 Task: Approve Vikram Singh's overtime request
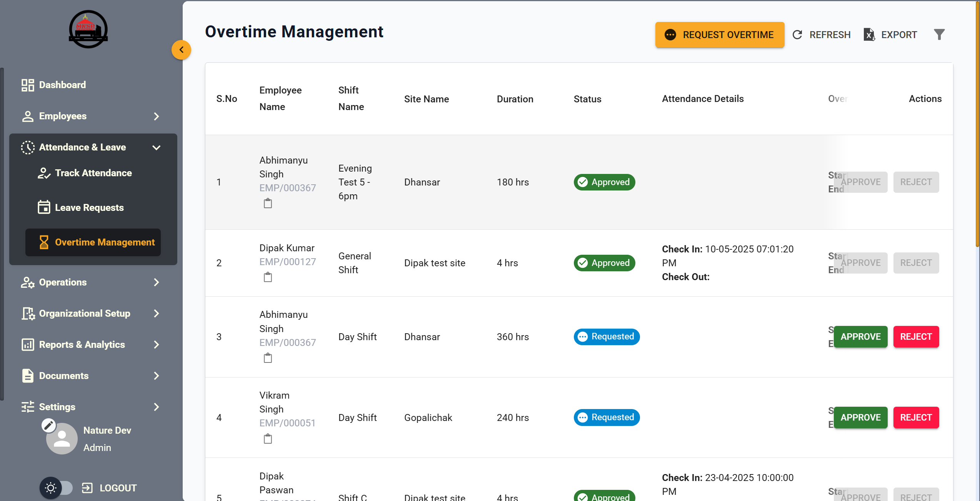point(860,417)
